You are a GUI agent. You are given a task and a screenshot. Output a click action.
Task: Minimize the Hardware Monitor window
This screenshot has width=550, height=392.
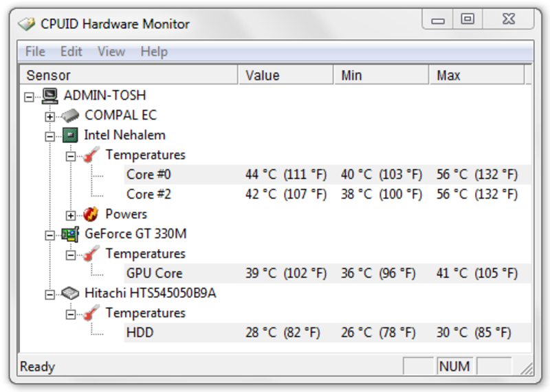[438, 19]
